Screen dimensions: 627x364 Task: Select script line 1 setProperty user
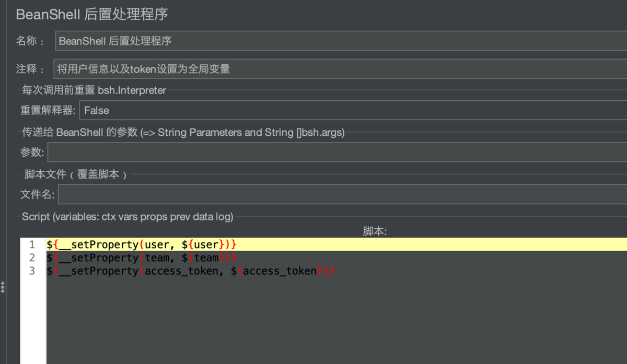tap(142, 244)
